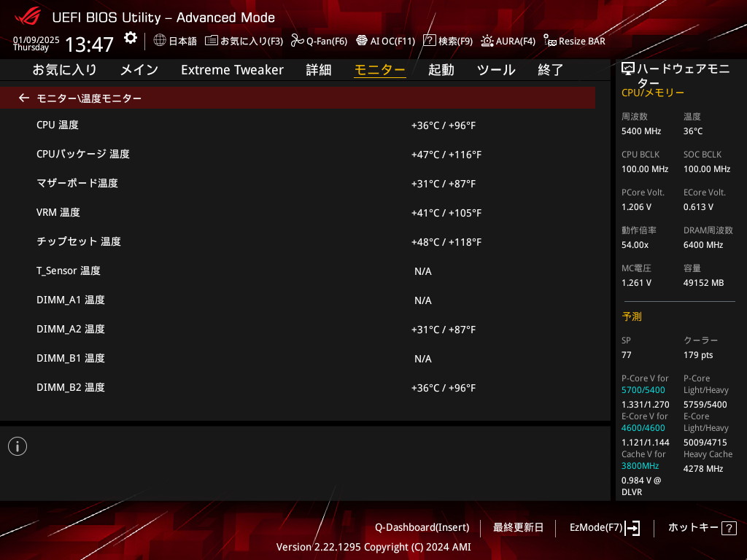Switch to the Extreme Tweaker tab

tap(232, 70)
